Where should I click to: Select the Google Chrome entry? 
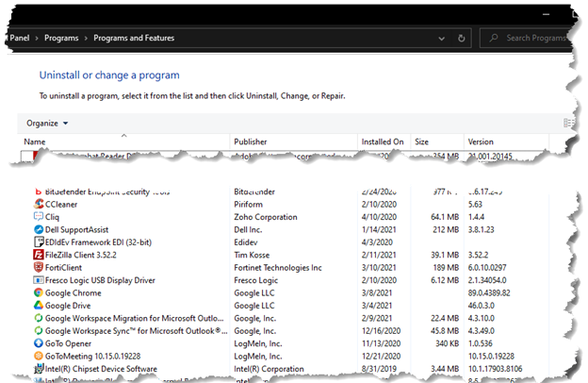pyautogui.click(x=285, y=292)
